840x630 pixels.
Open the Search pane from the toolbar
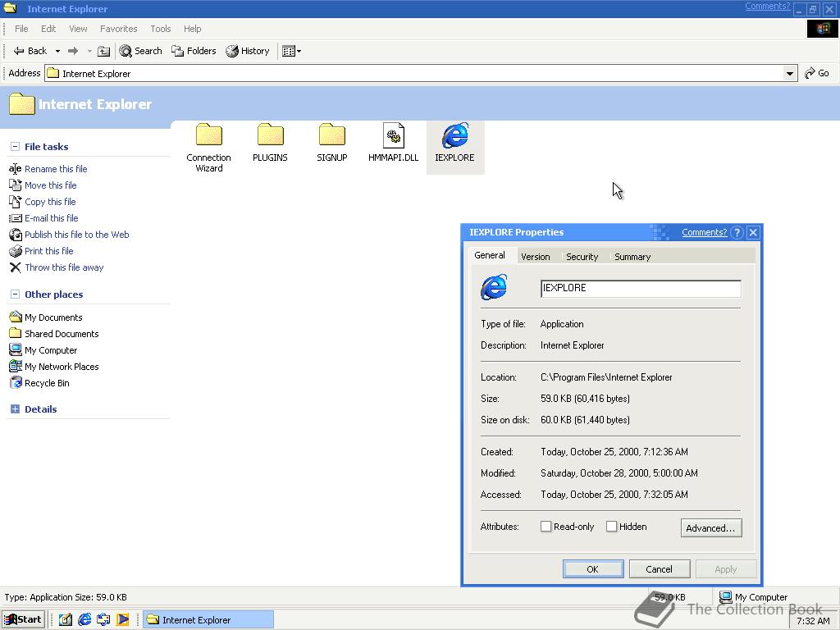tap(140, 50)
